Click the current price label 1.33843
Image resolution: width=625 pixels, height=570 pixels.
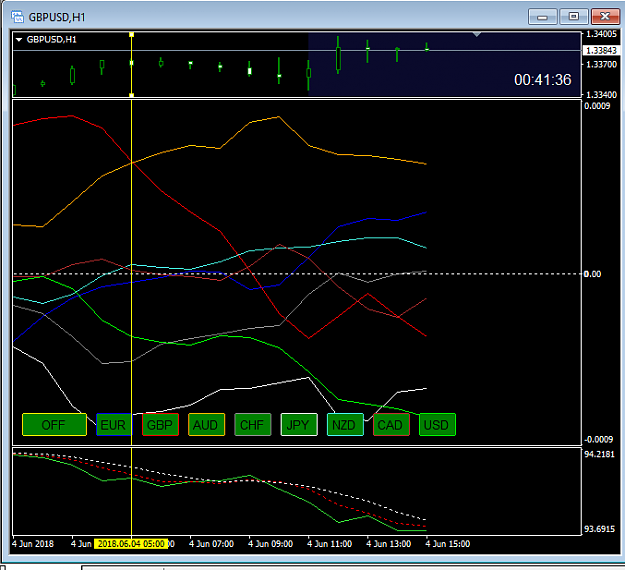602,50
